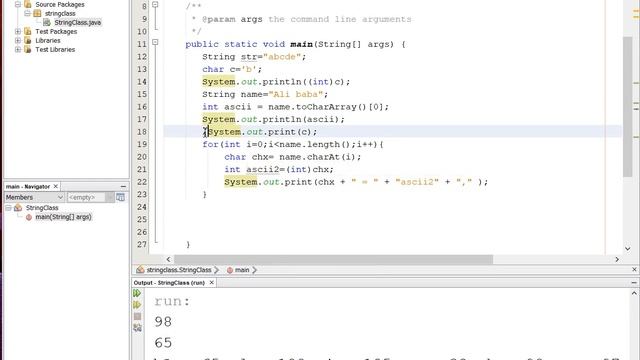Collapse the Source Packages node
Viewport: 640px width, 360px height.
(18, 4)
